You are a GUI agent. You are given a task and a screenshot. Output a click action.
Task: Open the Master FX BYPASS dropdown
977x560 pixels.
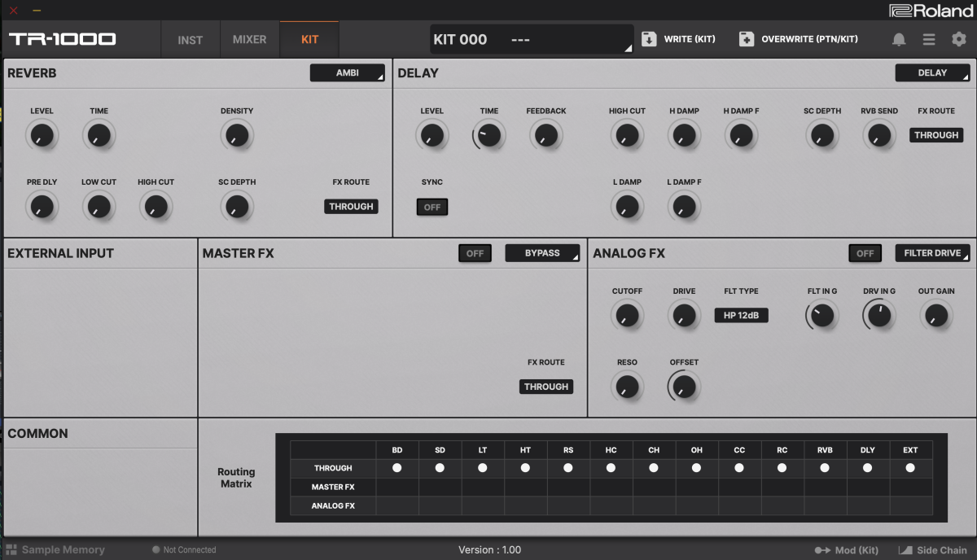(x=542, y=253)
